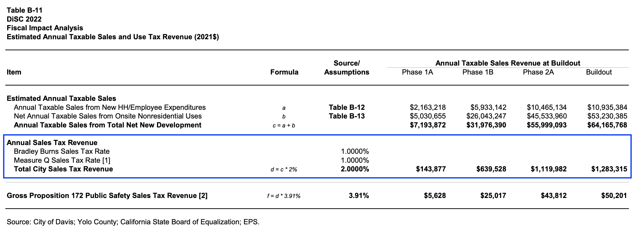Click the Buildout column header

tap(599, 72)
